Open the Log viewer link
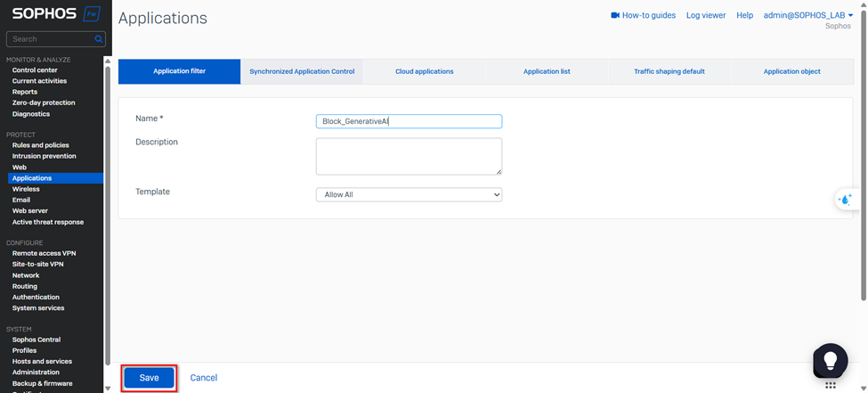Screen dimensions: 868x393 pos(705,15)
